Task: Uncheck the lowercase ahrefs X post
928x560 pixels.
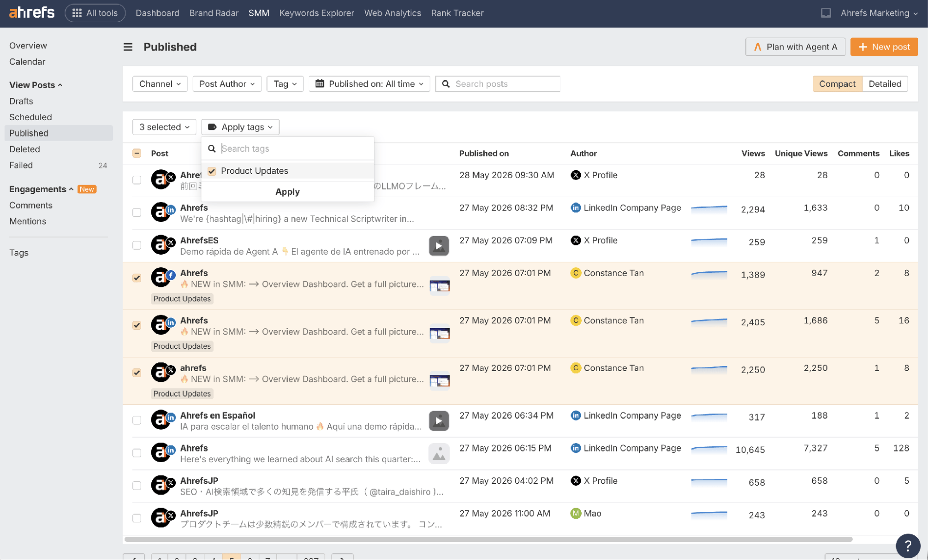Action: coord(137,373)
